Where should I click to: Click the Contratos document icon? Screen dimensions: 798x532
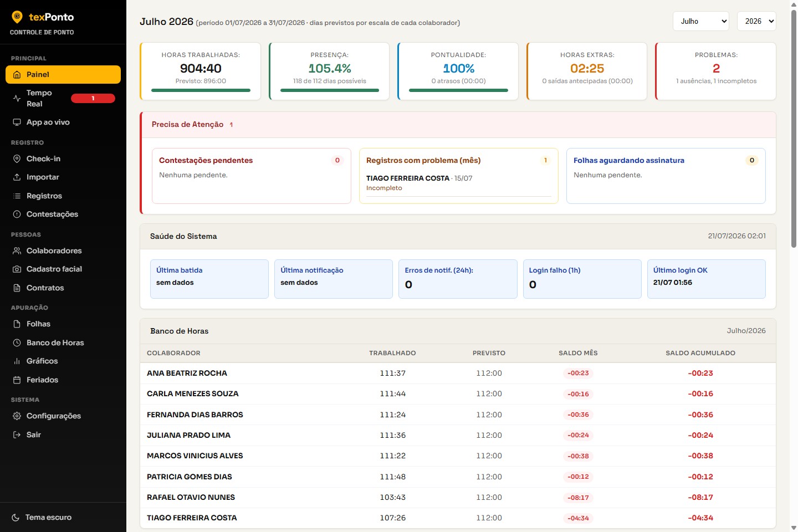pos(17,288)
